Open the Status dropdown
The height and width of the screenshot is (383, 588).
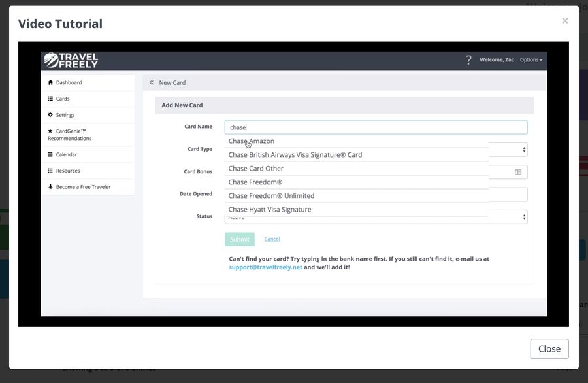point(376,218)
